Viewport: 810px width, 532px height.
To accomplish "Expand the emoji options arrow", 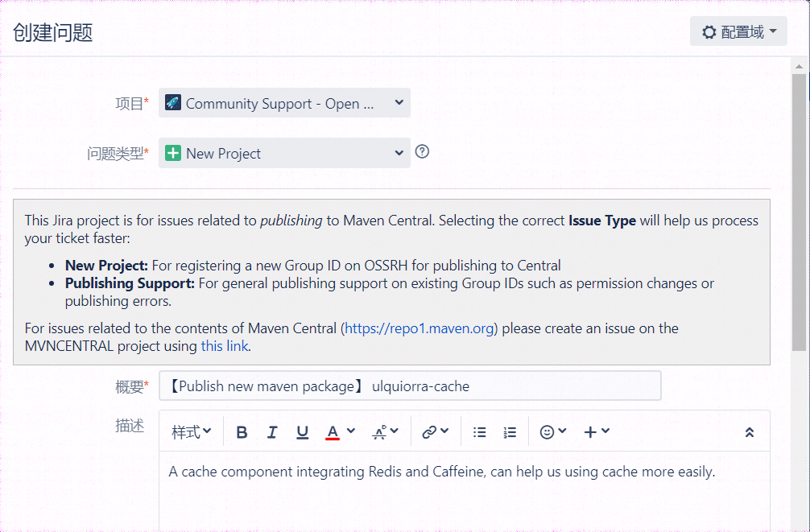I will click(x=563, y=431).
